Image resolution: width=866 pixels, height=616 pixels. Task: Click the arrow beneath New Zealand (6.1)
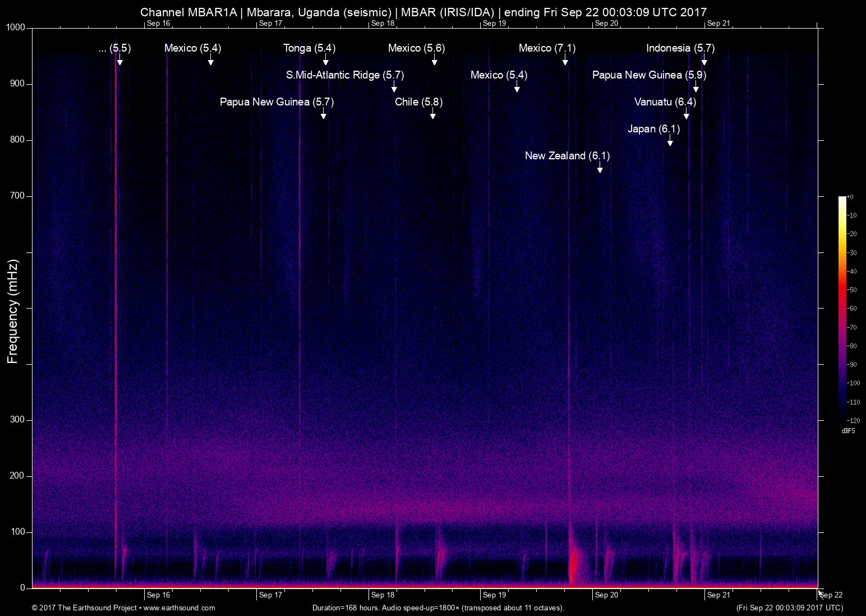click(600, 168)
